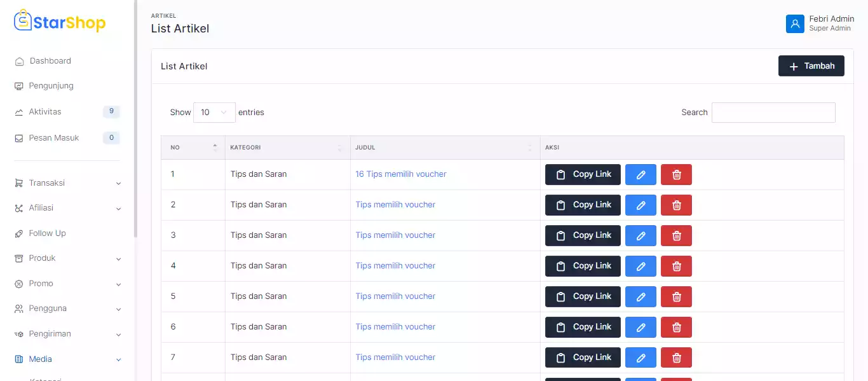Expand the Transaksi sidebar menu
The image size is (868, 381).
(67, 183)
